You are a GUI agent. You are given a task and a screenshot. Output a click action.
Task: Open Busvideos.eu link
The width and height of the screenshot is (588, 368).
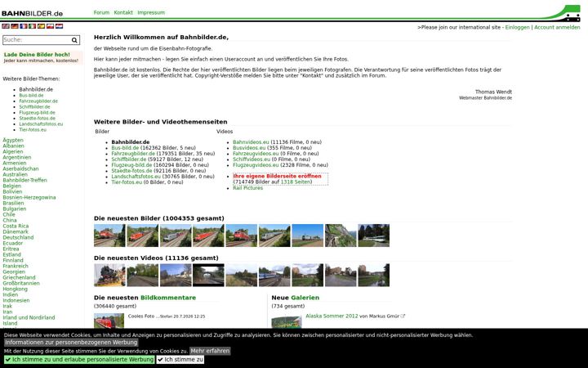tap(249, 148)
